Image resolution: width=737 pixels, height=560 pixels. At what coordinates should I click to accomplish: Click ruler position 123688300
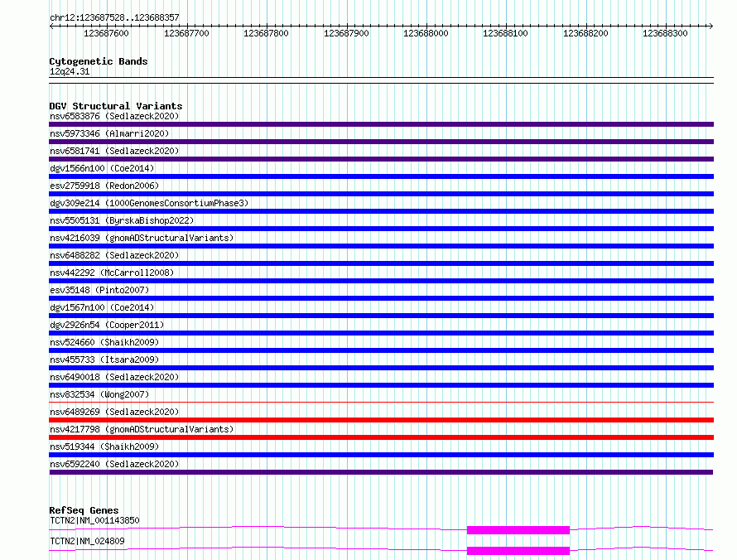[665, 33]
